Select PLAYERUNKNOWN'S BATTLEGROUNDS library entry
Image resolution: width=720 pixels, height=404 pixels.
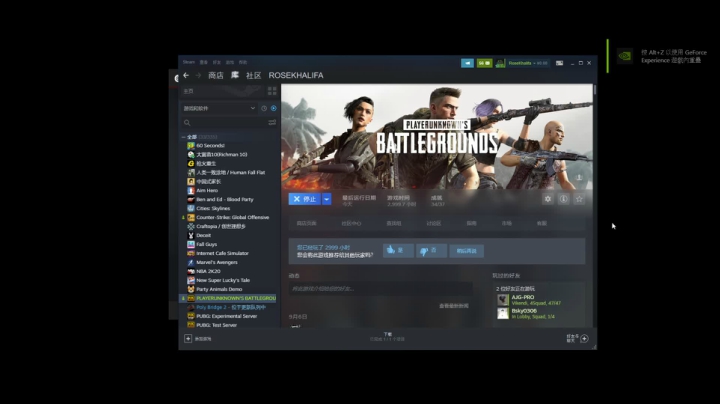(x=229, y=298)
